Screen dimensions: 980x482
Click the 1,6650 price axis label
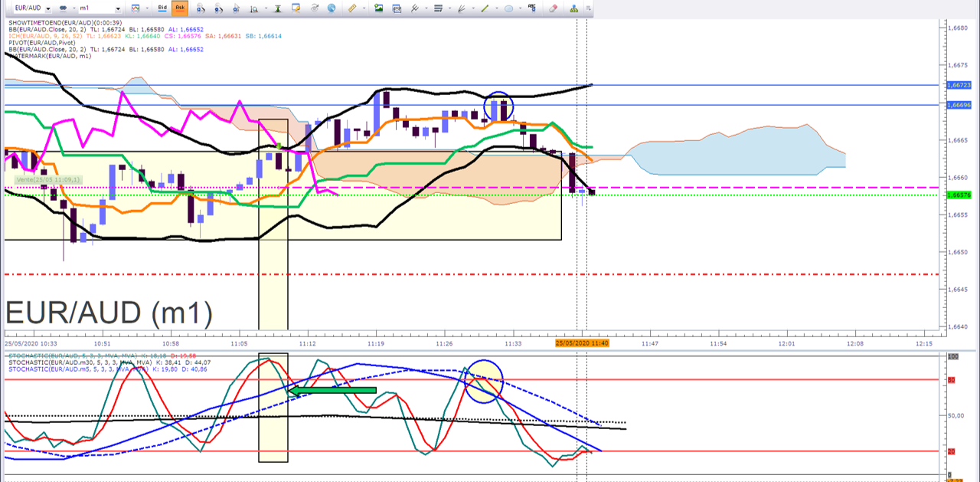(x=959, y=252)
